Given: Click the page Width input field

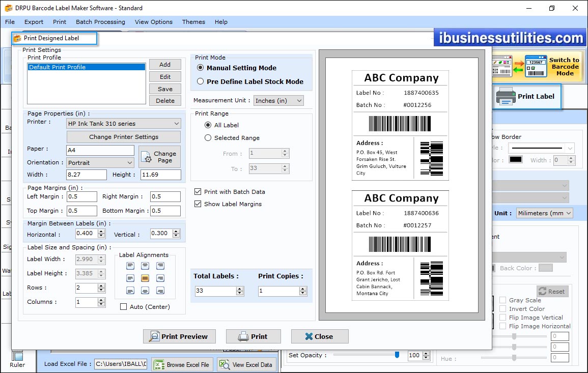Looking at the screenshot, I should [86, 175].
